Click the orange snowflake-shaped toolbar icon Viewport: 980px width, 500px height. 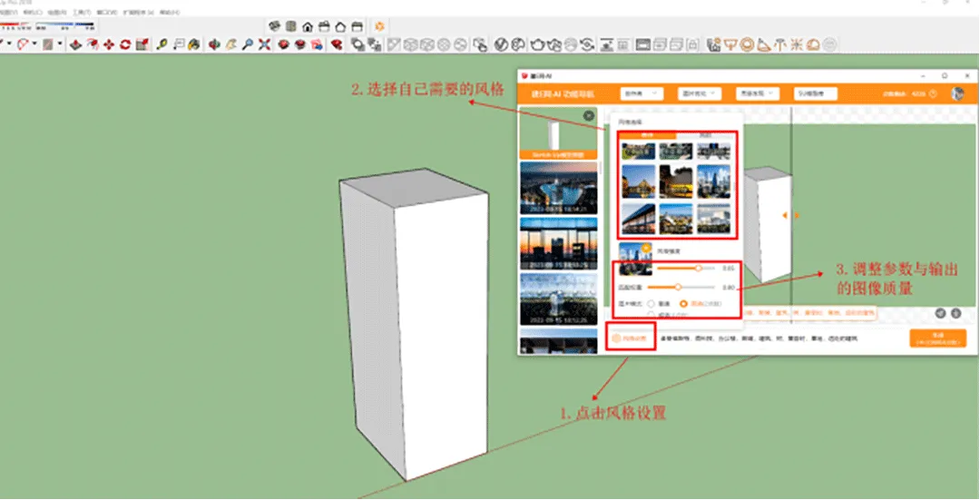tap(797, 44)
